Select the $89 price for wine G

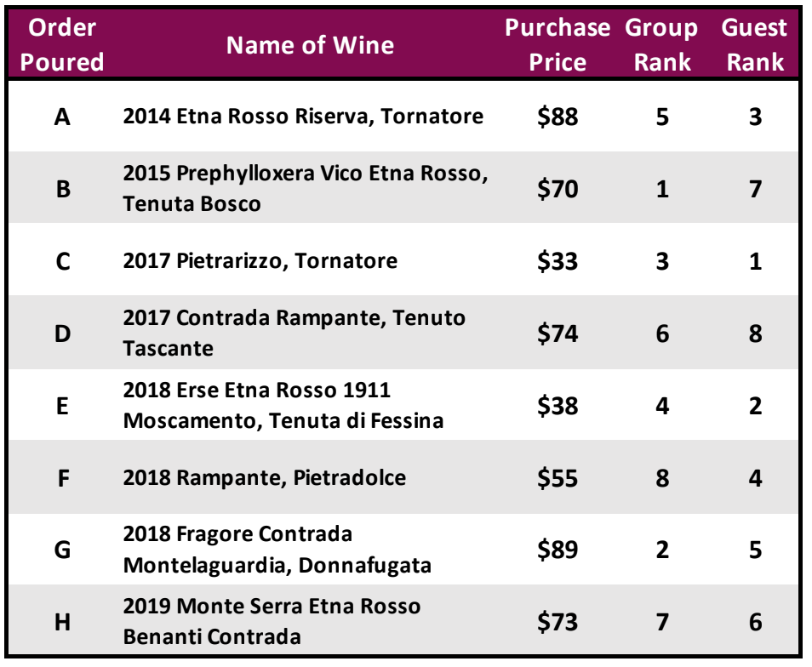558,550
